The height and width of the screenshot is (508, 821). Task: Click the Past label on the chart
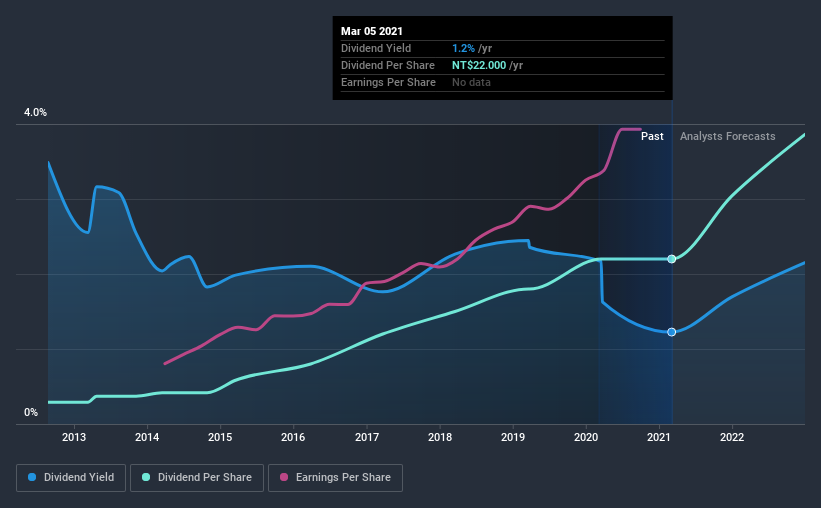pos(652,136)
